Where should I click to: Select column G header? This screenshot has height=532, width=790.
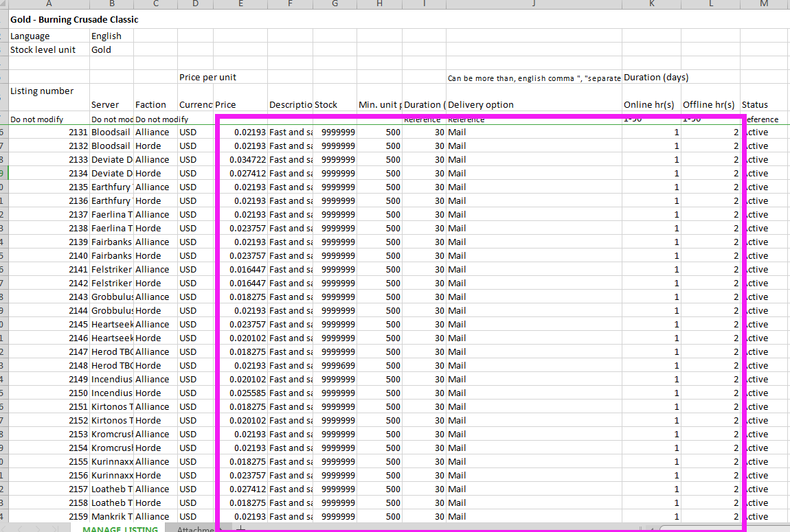pyautogui.click(x=335, y=4)
